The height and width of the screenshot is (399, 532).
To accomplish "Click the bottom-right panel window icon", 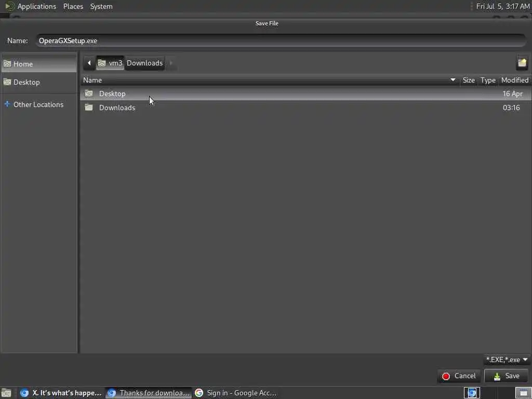I will [x=524, y=393].
